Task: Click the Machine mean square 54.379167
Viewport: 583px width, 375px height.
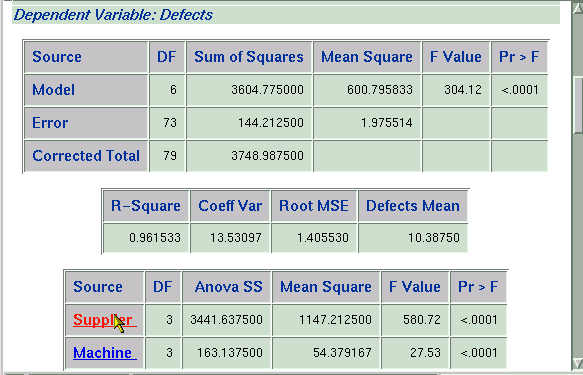Action: [x=342, y=353]
